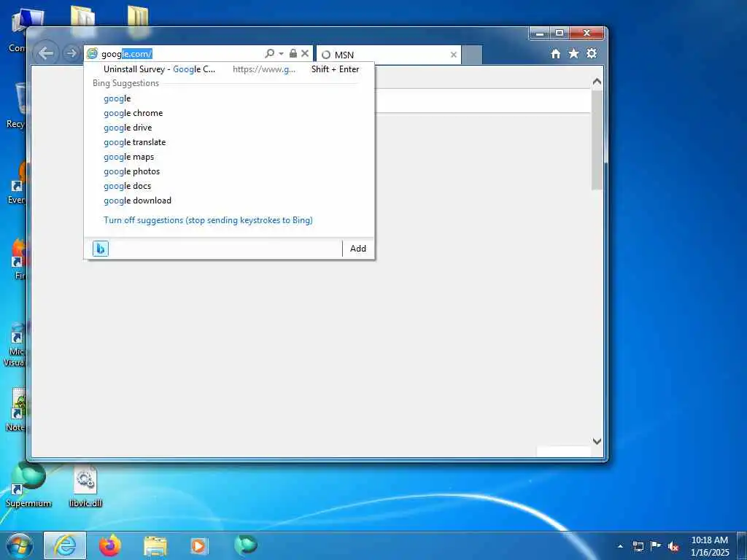The width and height of the screenshot is (747, 560).
Task: Click the browser Forward arrow button
Action: [71, 52]
